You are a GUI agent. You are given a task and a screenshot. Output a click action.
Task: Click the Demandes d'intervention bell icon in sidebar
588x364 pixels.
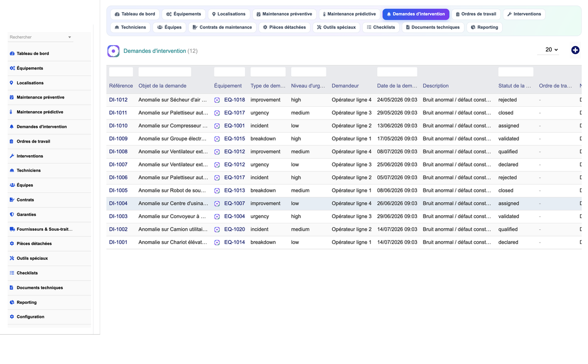(12, 126)
